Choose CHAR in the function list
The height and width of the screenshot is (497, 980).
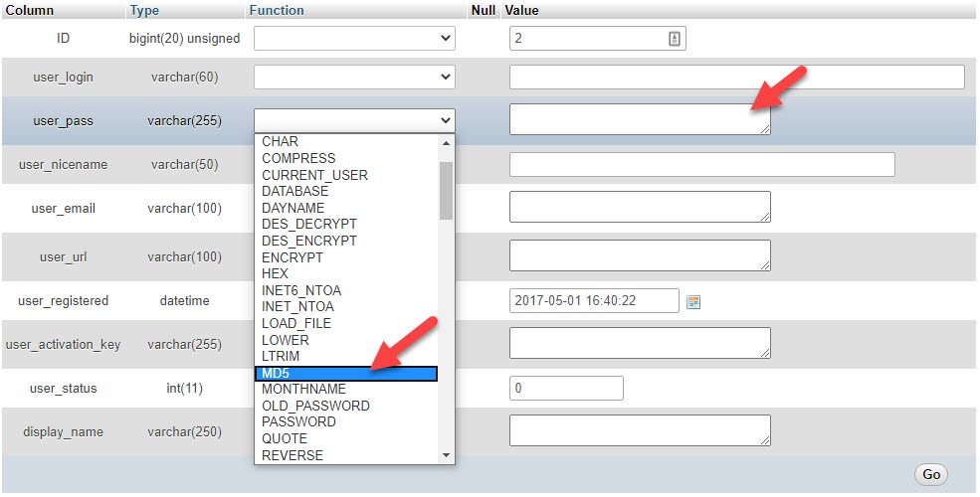280,142
